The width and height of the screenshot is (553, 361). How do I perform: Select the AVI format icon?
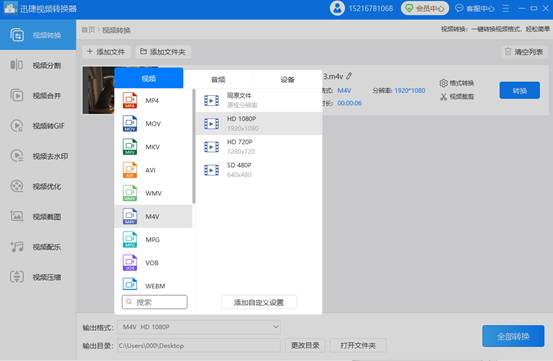click(130, 170)
